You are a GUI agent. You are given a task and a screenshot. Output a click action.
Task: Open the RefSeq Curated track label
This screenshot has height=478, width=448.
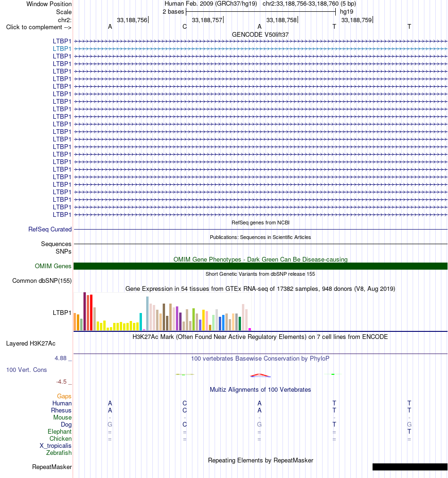[50, 229]
